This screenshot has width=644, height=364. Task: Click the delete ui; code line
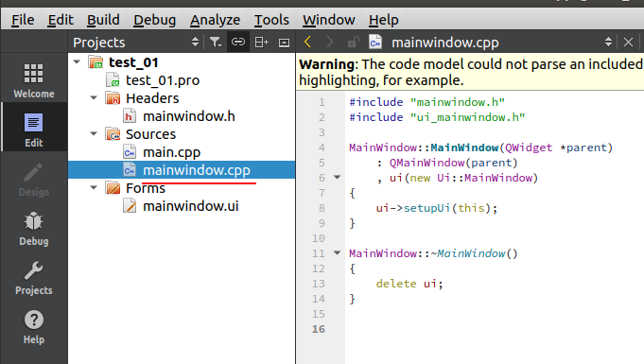tap(409, 284)
